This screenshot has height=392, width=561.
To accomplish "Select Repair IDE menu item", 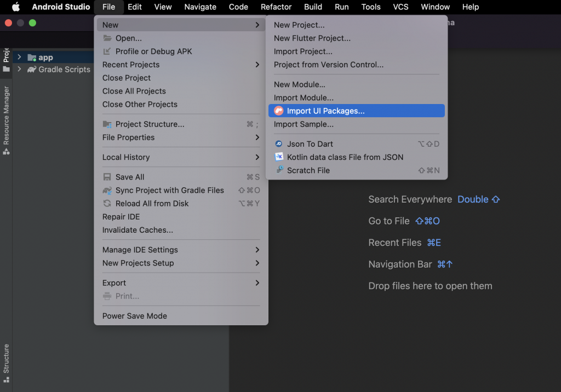I will [x=181, y=217].
